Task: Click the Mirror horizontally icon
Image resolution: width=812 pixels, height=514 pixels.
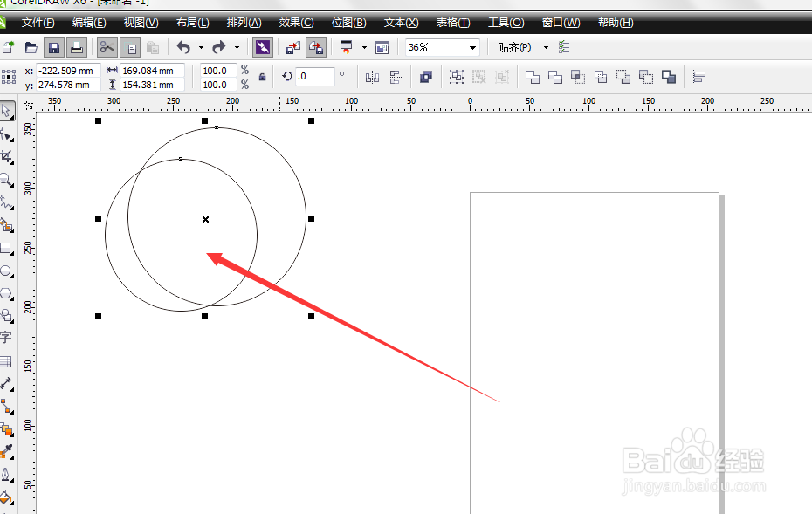Action: click(372, 77)
